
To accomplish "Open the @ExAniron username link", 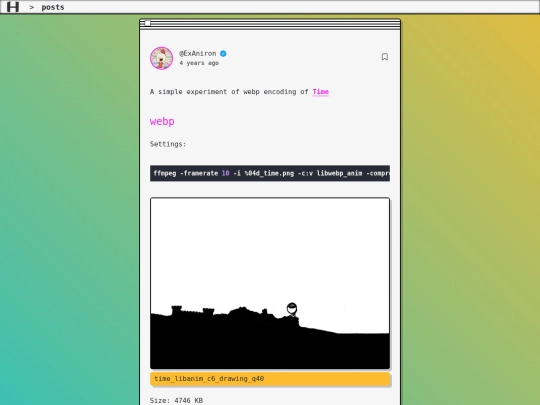I will click(198, 53).
